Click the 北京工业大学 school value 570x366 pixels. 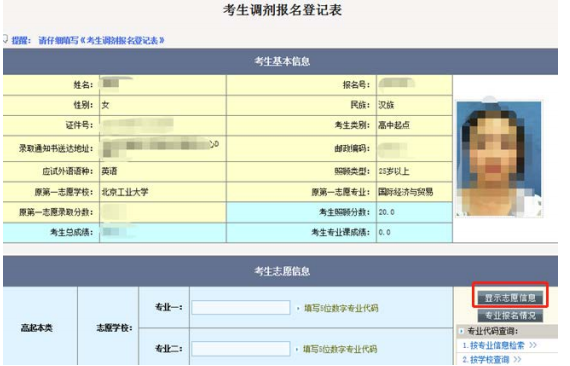tap(125, 192)
